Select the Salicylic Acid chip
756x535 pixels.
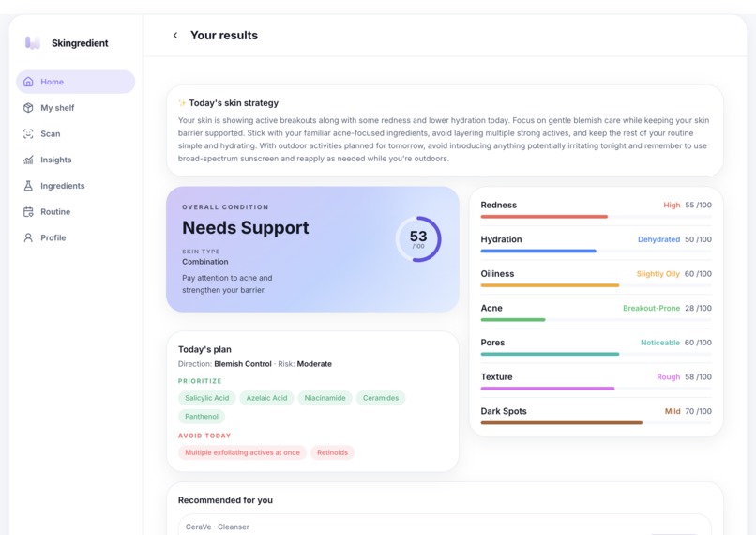[207, 398]
